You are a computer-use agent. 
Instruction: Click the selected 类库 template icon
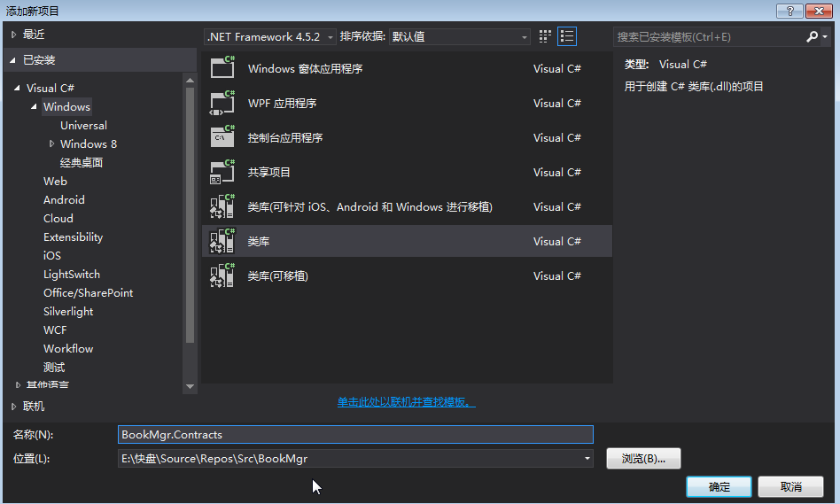(222, 240)
